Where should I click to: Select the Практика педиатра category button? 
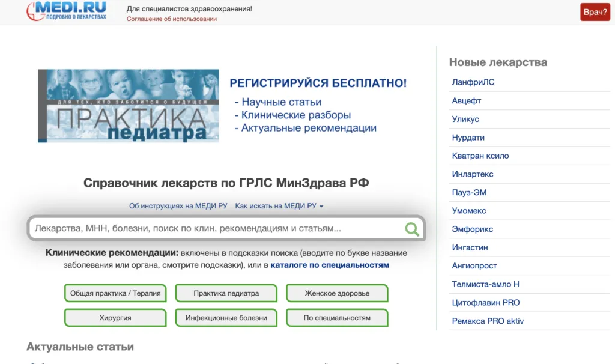[x=226, y=293]
